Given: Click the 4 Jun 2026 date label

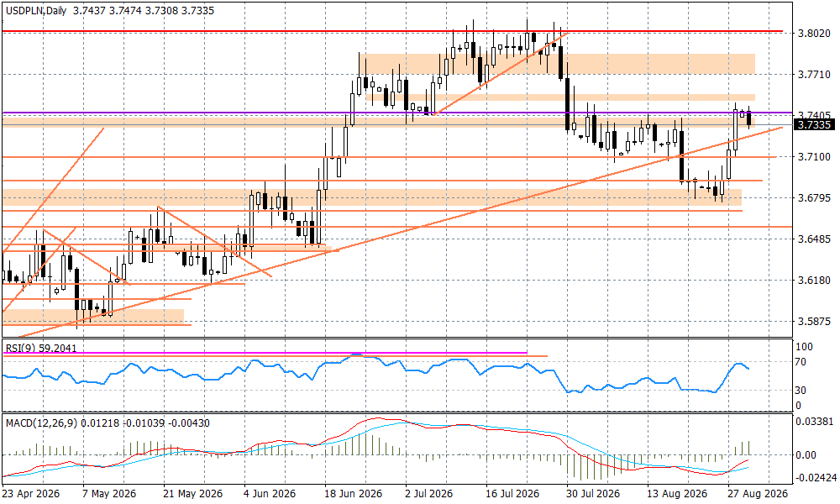Looking at the screenshot, I should 270,493.
